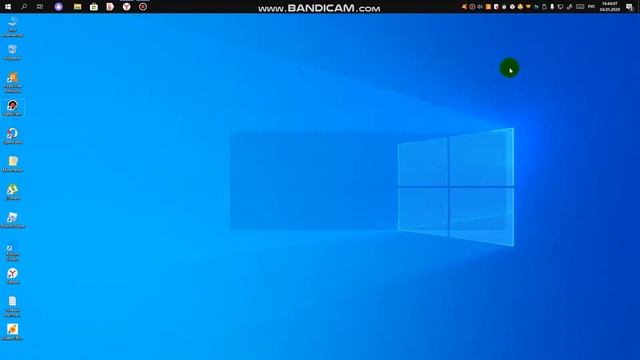This screenshot has width=640, height=360.
Task: Open taskbar search magnifier
Action: coord(24,7)
